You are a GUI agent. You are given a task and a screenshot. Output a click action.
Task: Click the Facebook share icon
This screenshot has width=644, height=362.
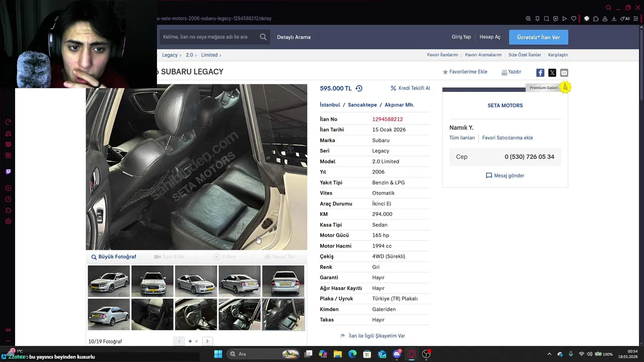tap(540, 73)
